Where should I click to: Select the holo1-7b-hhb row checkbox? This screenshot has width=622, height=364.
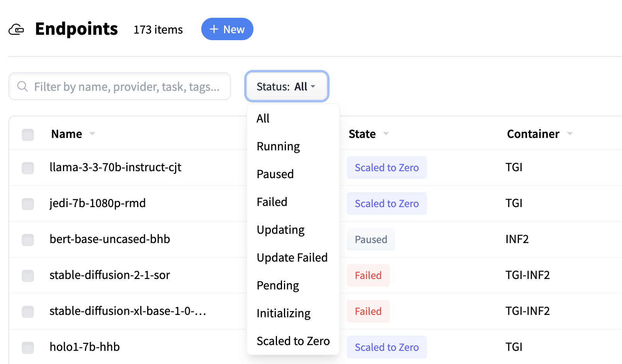click(28, 347)
